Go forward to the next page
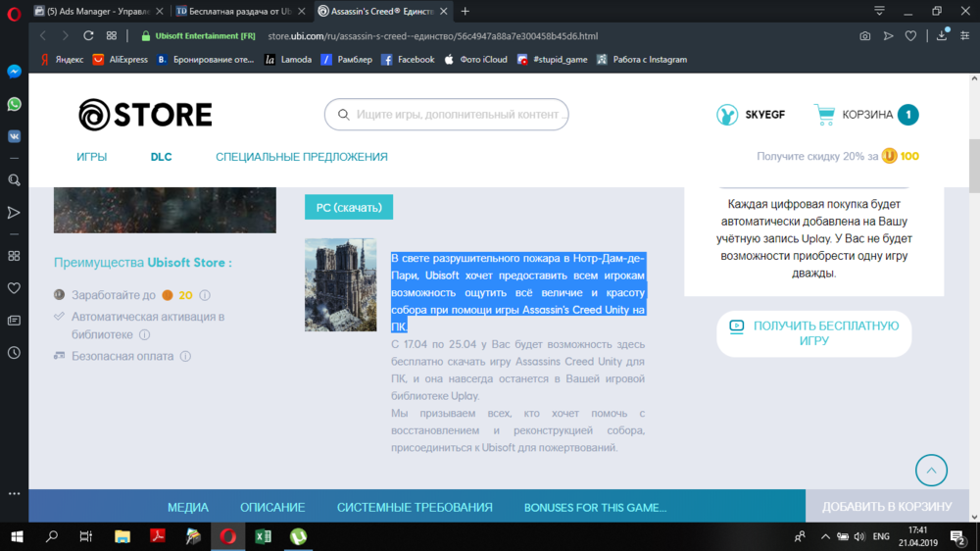The width and height of the screenshot is (980, 551). pos(65,35)
